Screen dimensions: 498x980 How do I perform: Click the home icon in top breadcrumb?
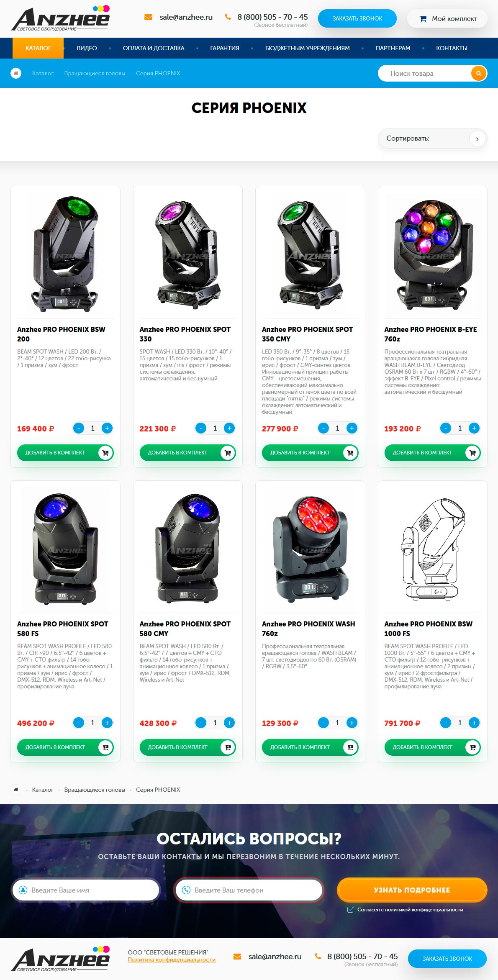pyautogui.click(x=16, y=73)
